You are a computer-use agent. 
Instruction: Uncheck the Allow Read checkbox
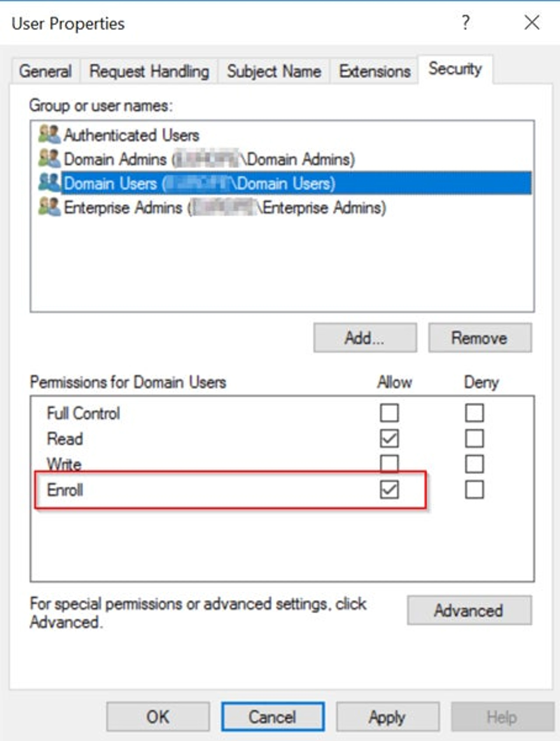[389, 438]
